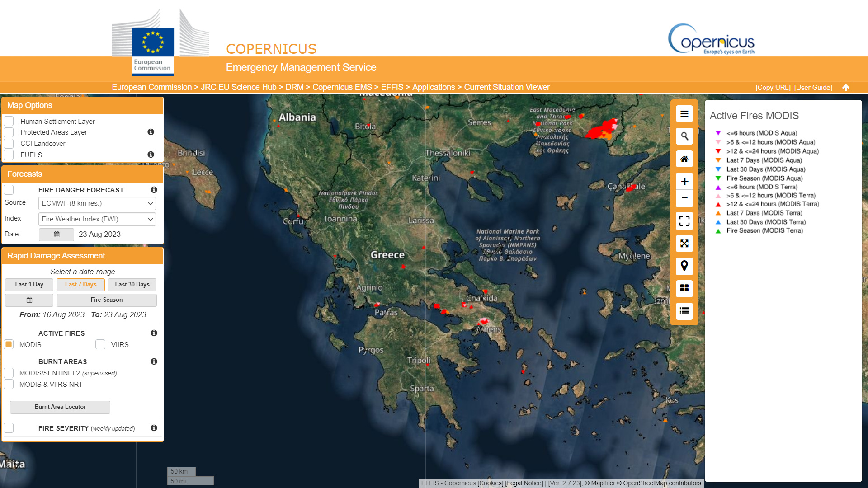This screenshot has width=868, height=488.
Task: Click the Burnt Area Locator button
Action: point(60,407)
